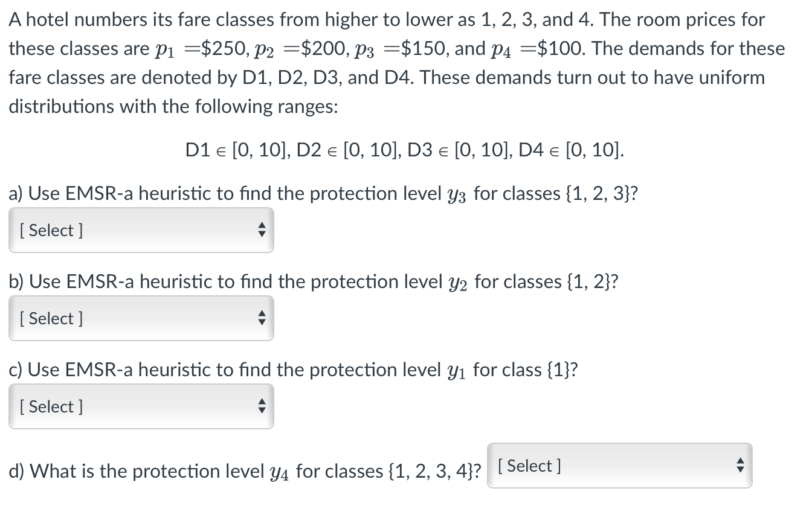Open the [ Select ] dropdown for question c
812x529 pixels.
[x=141, y=406]
